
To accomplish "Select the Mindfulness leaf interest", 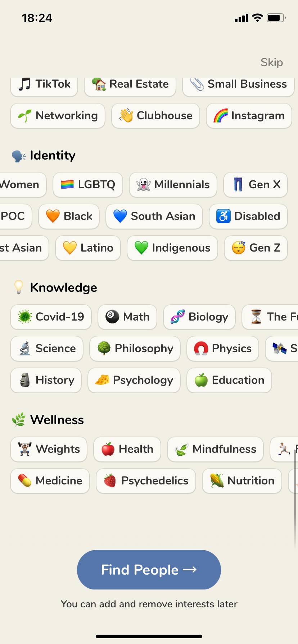I will (x=216, y=449).
